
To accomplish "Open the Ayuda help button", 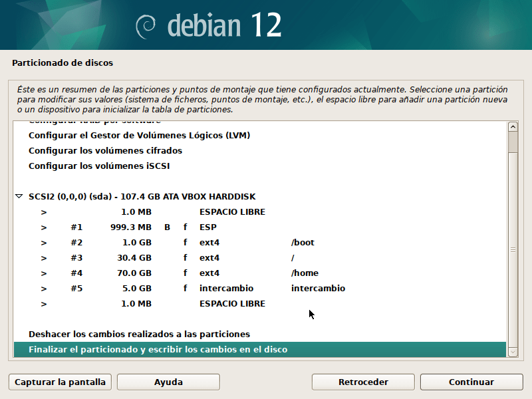I will tap(168, 382).
